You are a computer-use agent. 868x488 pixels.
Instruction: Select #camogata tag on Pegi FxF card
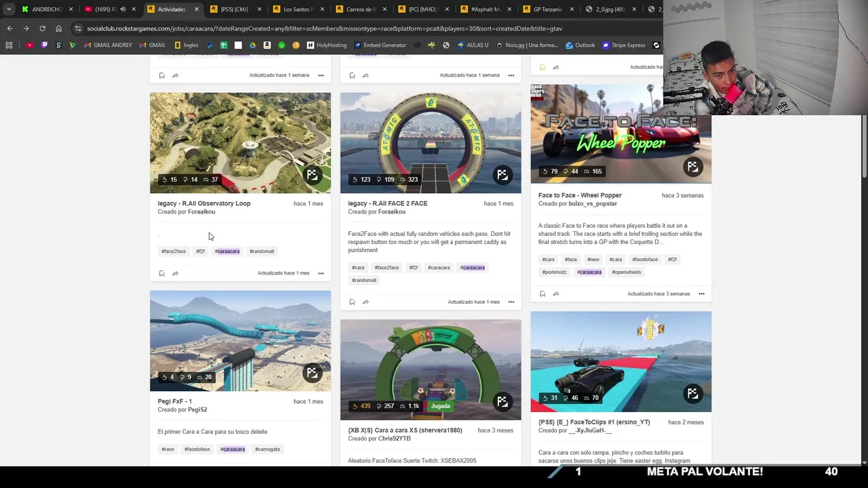(x=268, y=449)
